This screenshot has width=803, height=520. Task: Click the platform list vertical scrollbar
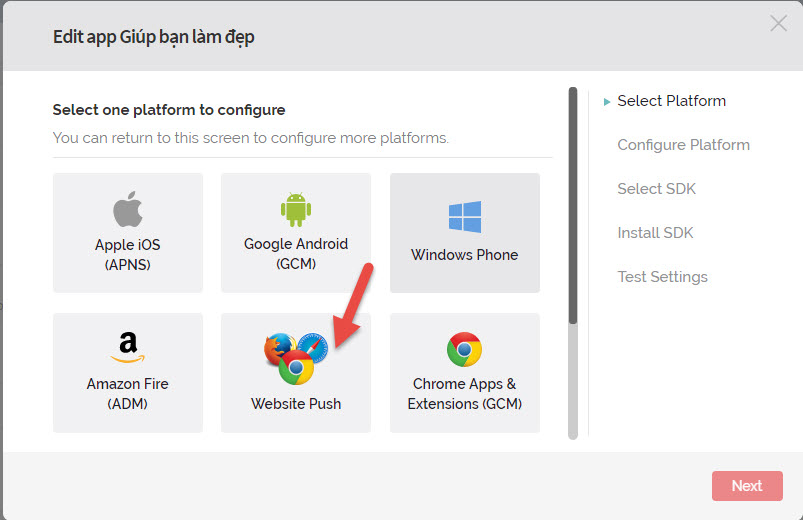point(573,205)
